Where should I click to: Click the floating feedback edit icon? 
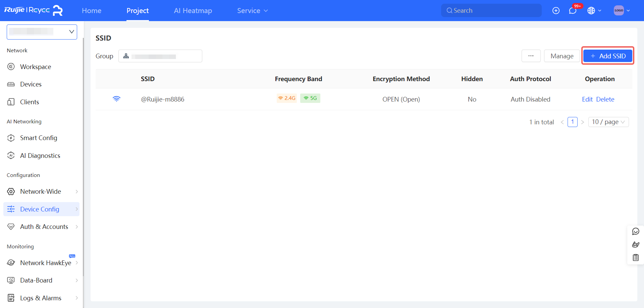pos(635,245)
